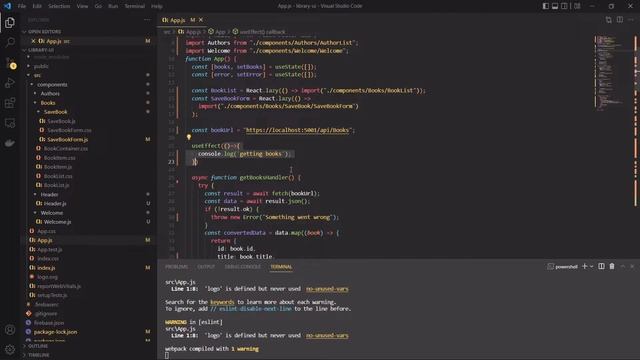640x360 pixels.
Task: Open the Terminal menu
Action: click(x=135, y=6)
